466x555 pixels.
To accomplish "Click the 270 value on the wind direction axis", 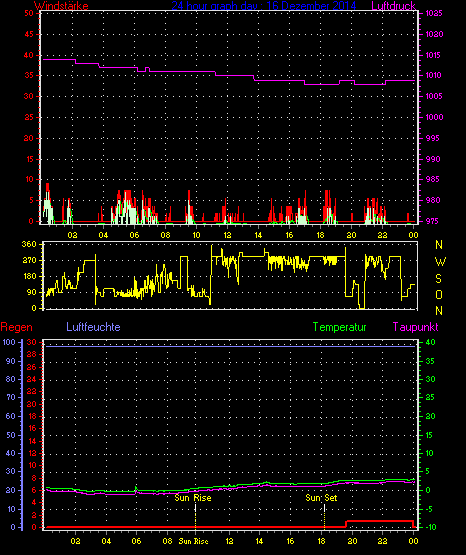I will point(29,260).
